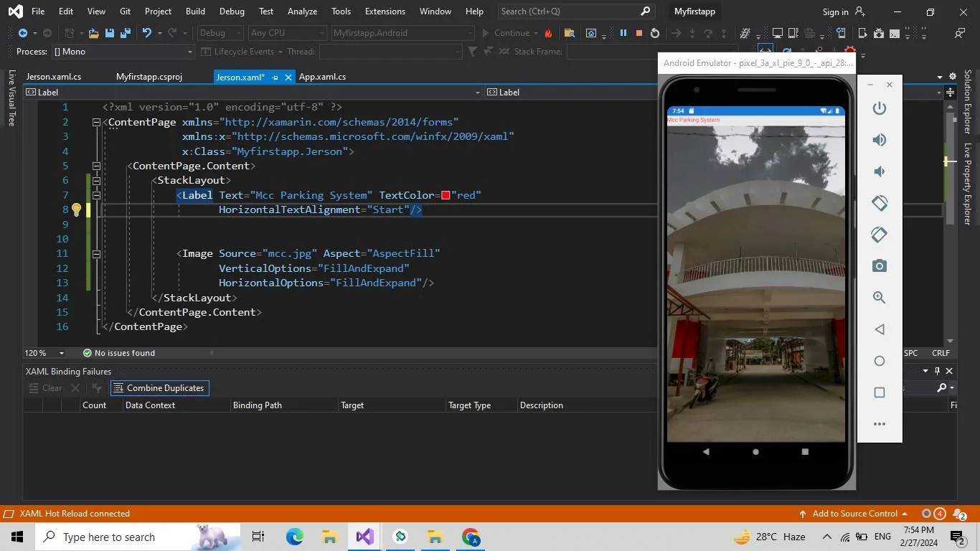Click the Undo arrow icon

pos(147,33)
